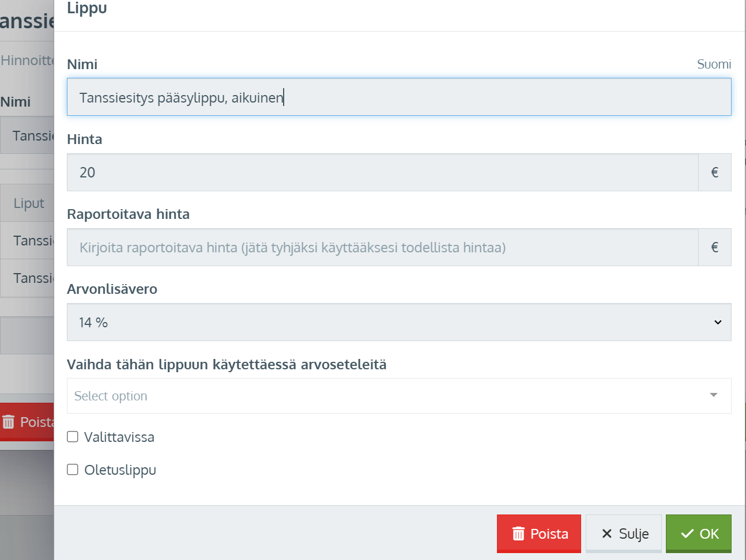Click the Nimi ticket name input field
746x560 pixels.
tap(399, 97)
